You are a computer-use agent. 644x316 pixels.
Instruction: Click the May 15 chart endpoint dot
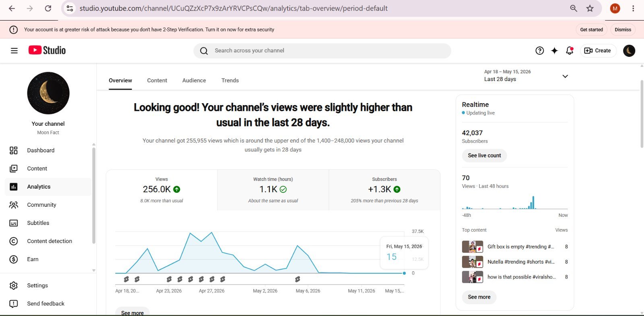click(x=405, y=273)
